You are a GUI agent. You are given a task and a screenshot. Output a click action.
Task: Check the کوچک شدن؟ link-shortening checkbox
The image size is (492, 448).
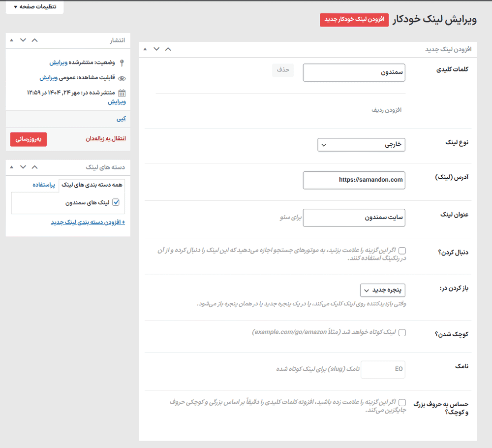402,332
